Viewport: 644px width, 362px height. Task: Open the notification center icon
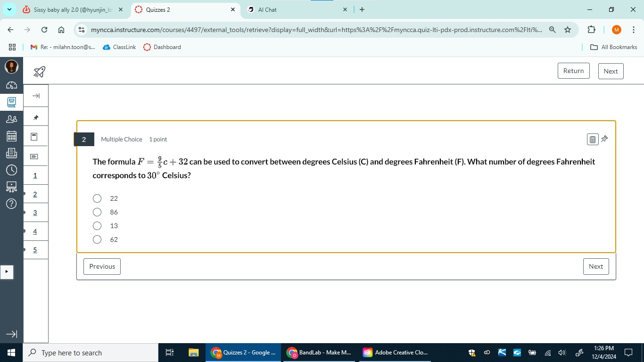[x=628, y=353]
